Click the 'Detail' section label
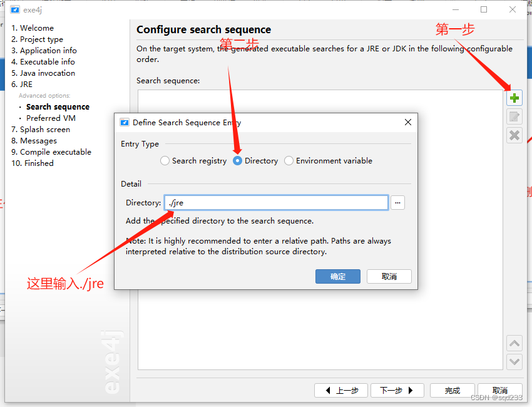This screenshot has height=407, width=532. (x=131, y=183)
